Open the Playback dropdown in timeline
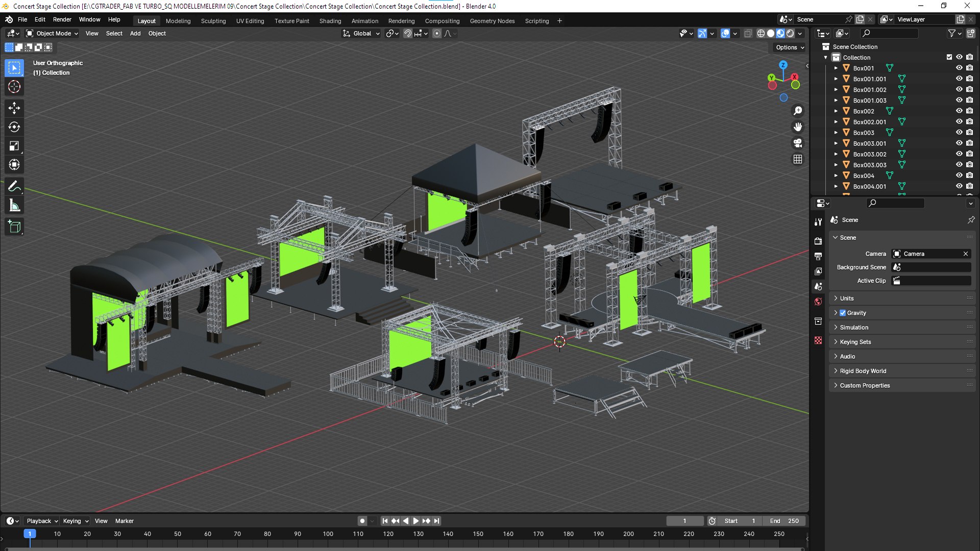 click(42, 521)
